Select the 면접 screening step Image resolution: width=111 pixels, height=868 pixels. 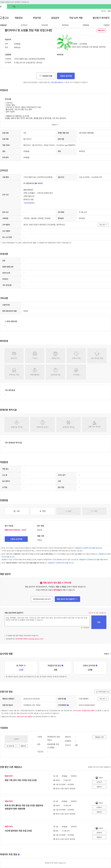coord(42,511)
